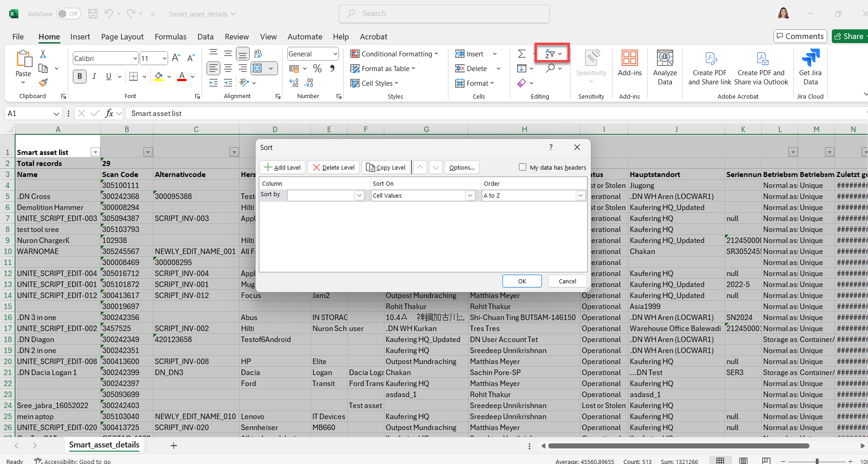This screenshot has width=868, height=464.
Task: Enable My data has headers checkbox
Action: [x=523, y=167]
